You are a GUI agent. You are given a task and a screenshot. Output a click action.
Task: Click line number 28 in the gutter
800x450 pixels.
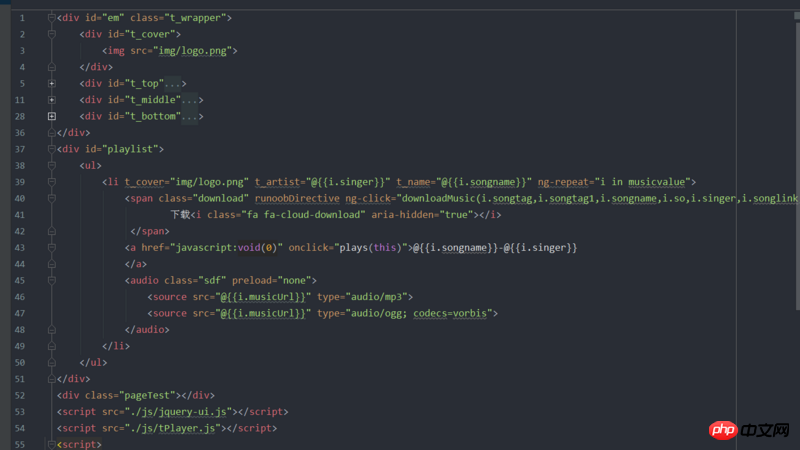19,116
